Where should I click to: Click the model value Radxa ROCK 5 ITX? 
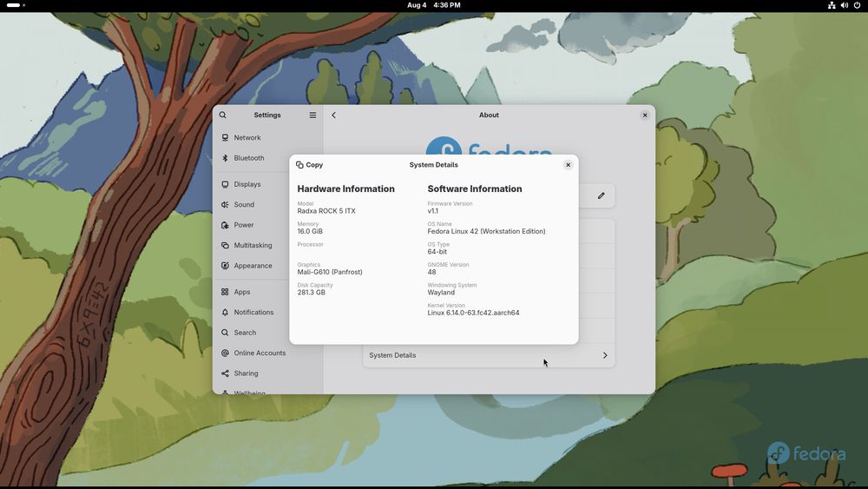click(326, 211)
